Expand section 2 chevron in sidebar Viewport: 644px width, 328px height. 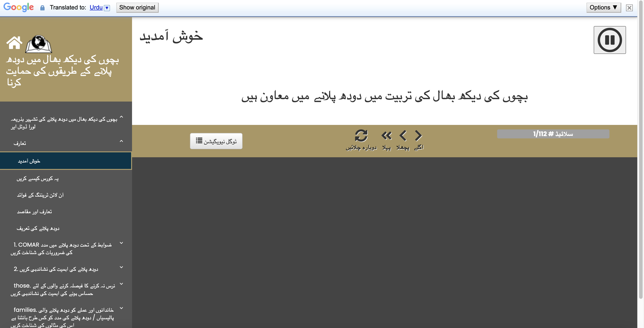click(121, 267)
